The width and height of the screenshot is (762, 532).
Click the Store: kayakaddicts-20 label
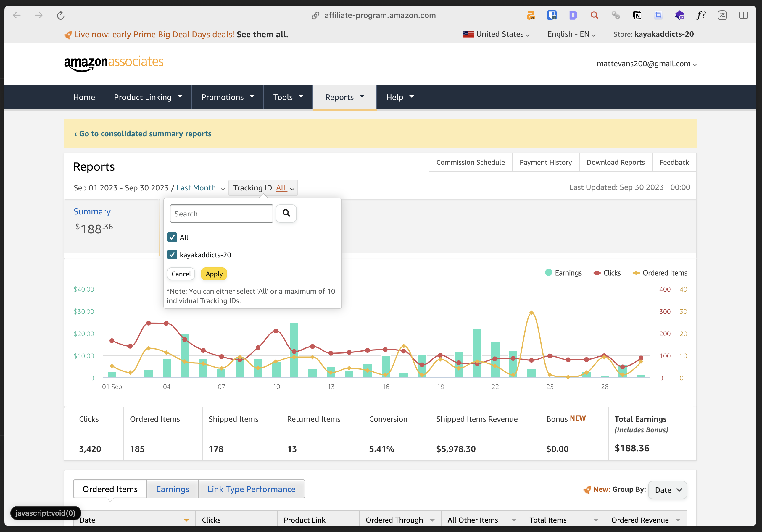653,35
